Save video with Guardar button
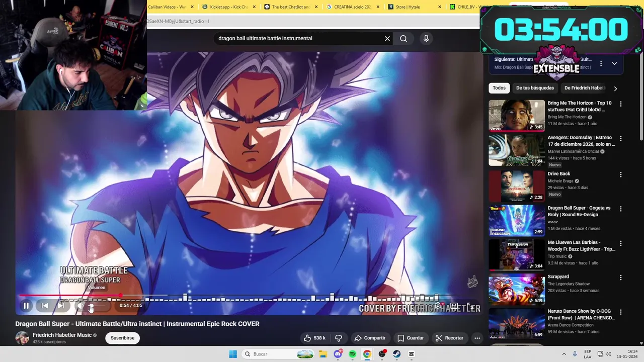644x362 pixels. (411, 338)
